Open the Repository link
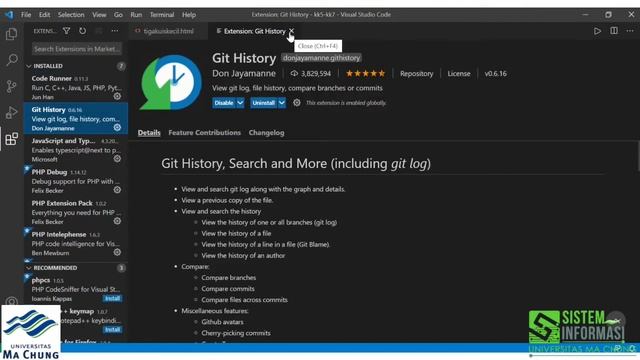 pos(417,73)
